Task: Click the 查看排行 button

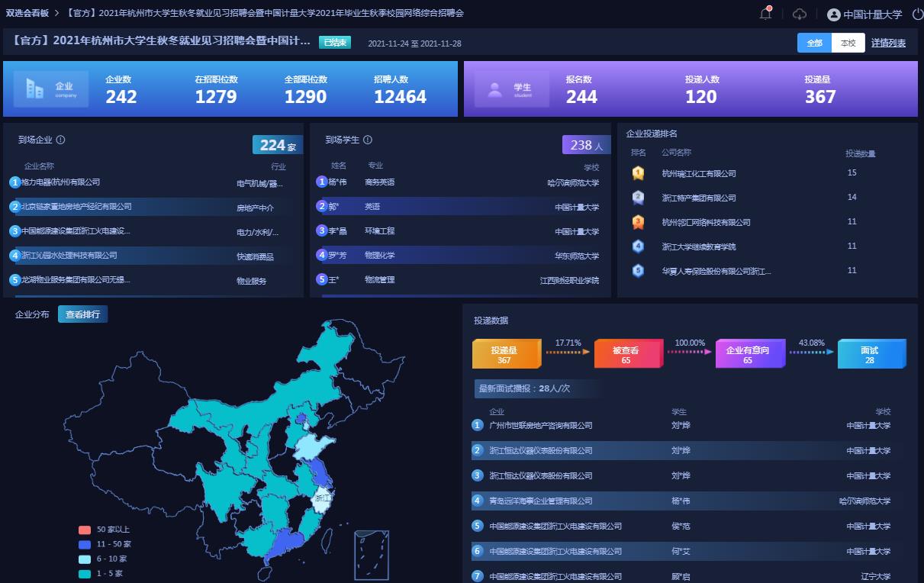Action: [x=82, y=314]
